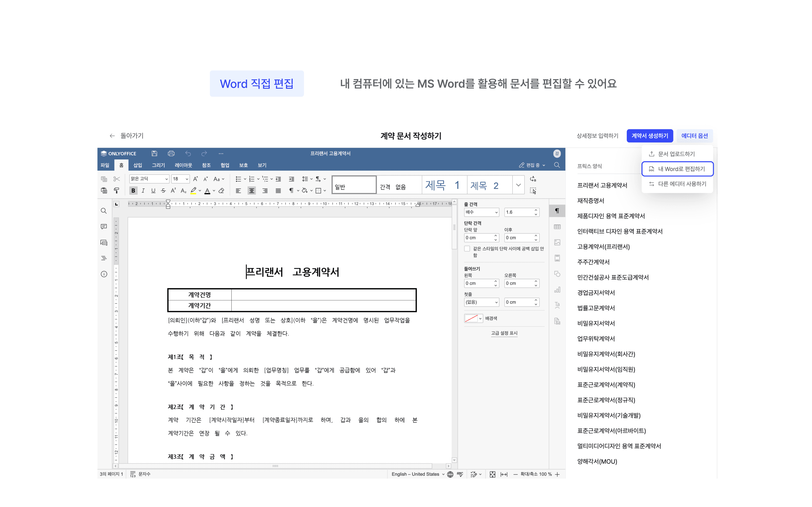Image resolution: width=812 pixels, height=507 pixels.
Task: Toggle bold formatting button
Action: (x=133, y=190)
